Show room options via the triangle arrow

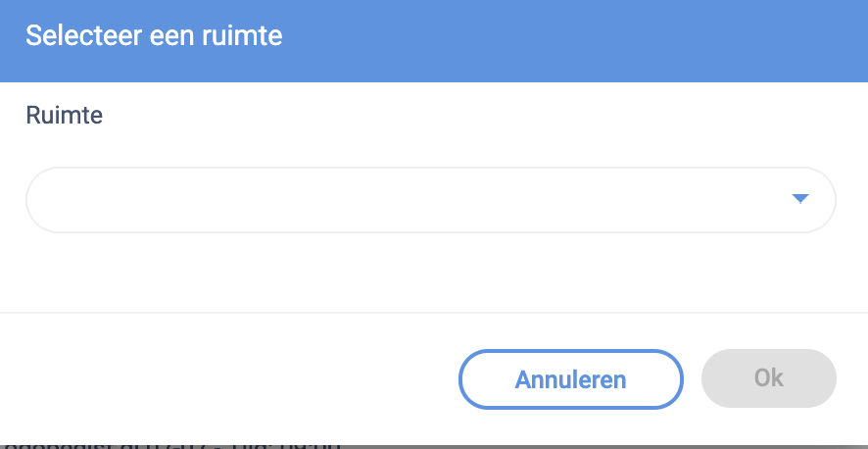(x=799, y=199)
